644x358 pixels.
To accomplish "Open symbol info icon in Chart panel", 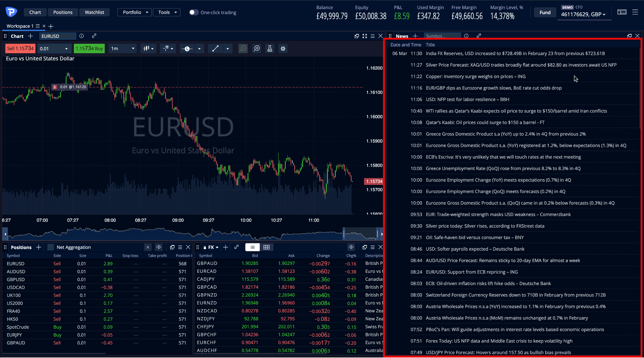I will point(82,36).
